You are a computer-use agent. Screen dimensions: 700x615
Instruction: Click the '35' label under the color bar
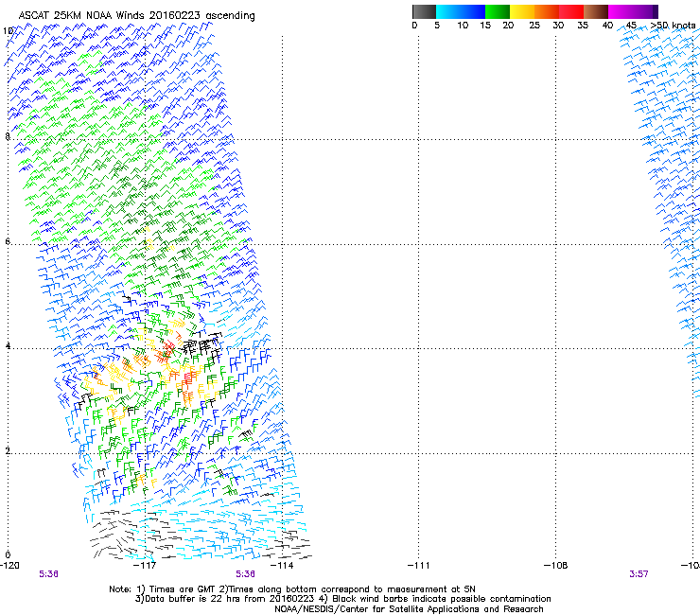coord(583,26)
